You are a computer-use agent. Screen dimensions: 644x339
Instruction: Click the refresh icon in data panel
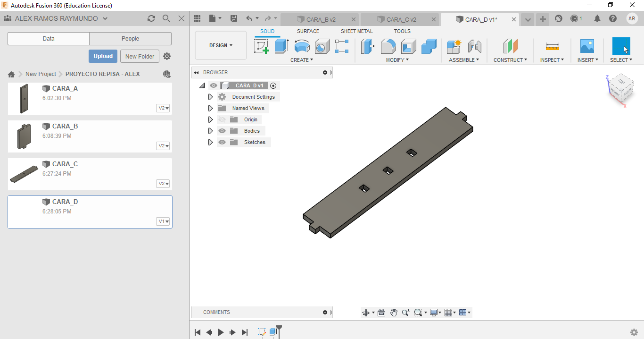pyautogui.click(x=151, y=18)
